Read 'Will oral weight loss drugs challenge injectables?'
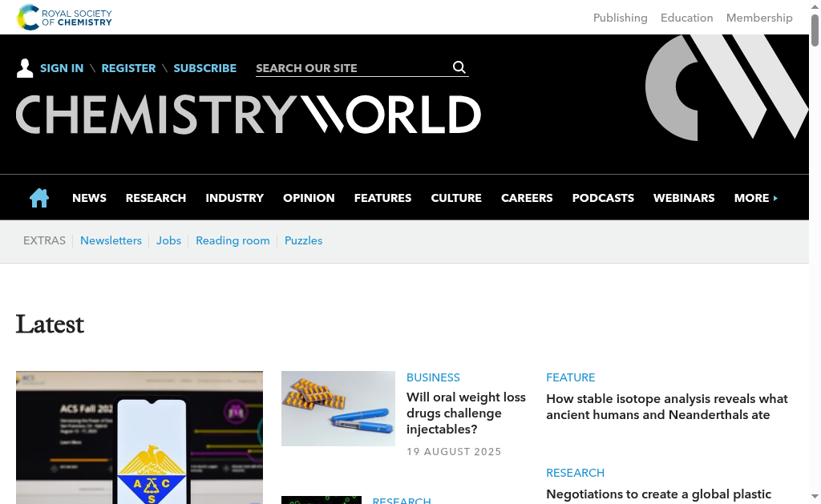 click(466, 413)
